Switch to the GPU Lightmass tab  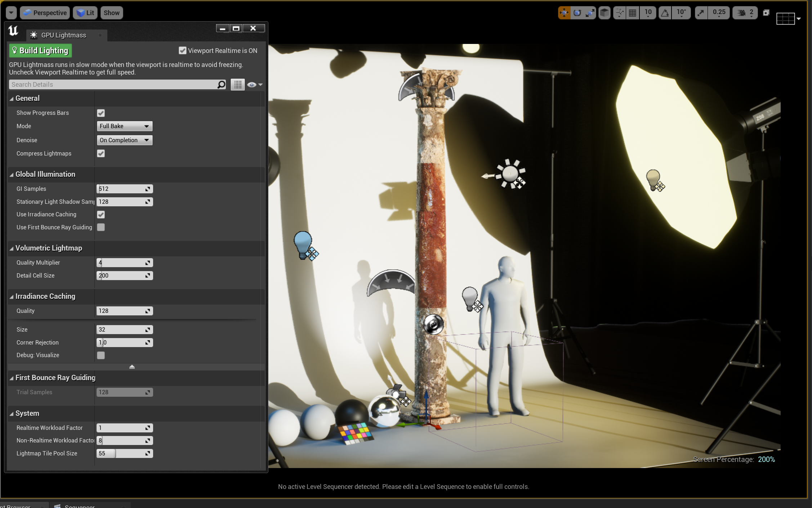[x=63, y=35]
